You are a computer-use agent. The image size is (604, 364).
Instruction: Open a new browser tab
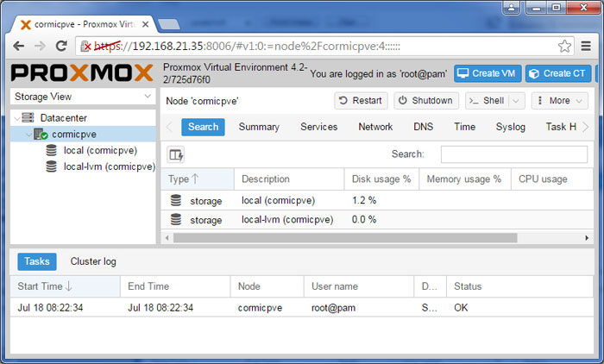pos(169,24)
